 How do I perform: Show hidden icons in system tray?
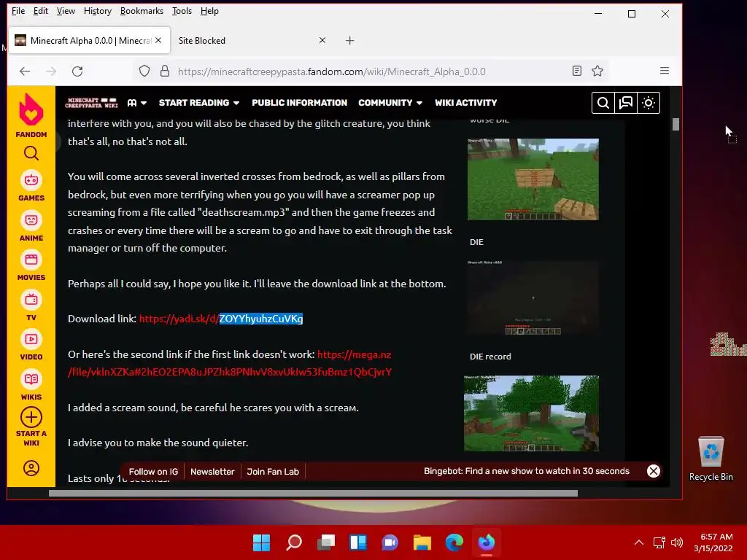click(639, 542)
